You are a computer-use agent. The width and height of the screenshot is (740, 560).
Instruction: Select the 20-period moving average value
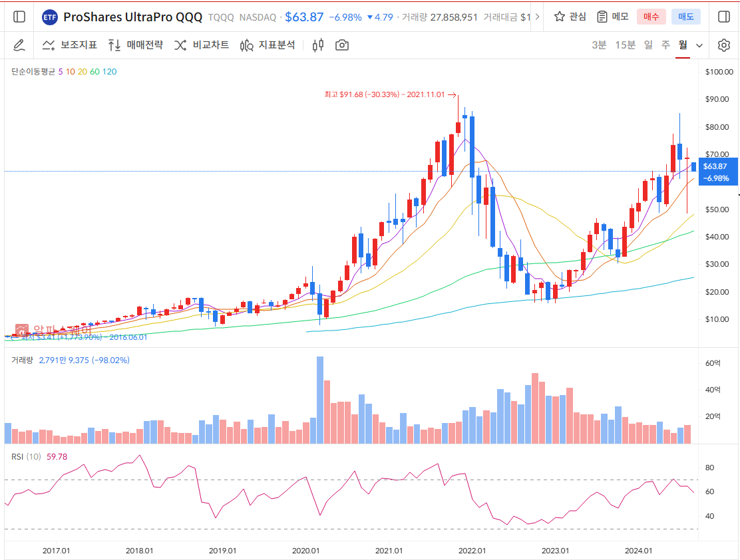click(83, 72)
